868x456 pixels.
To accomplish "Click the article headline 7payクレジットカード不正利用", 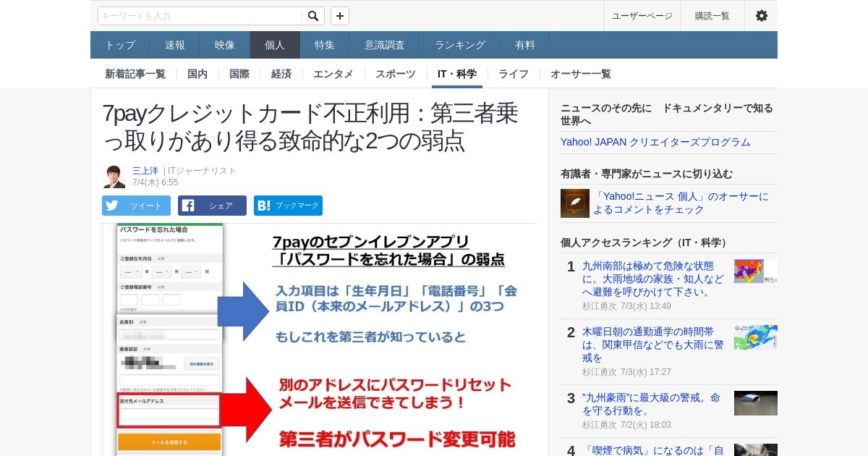I will coord(312,127).
